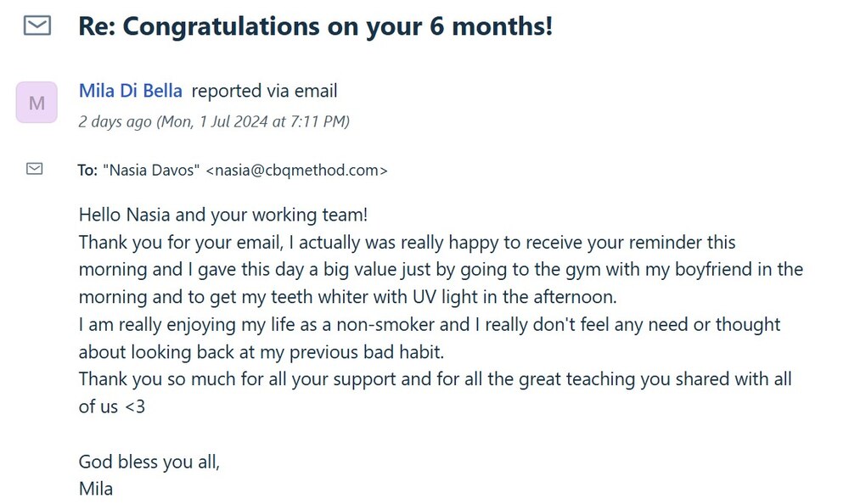Click the "2 days ago" timestamp text
This screenshot has height=504, width=849.
pyautogui.click(x=115, y=121)
